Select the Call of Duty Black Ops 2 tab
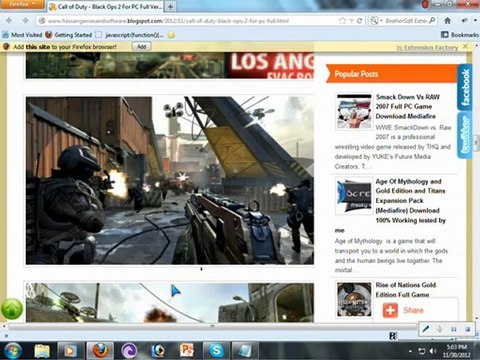 pos(106,6)
